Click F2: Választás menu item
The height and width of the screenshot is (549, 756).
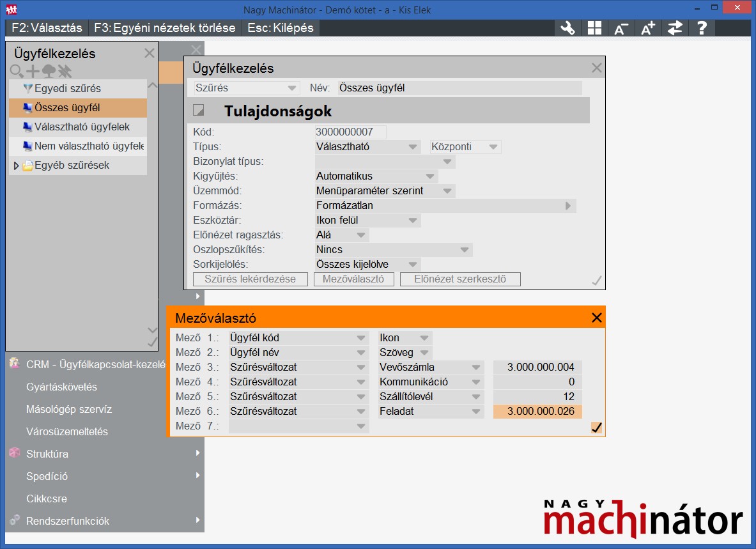47,28
